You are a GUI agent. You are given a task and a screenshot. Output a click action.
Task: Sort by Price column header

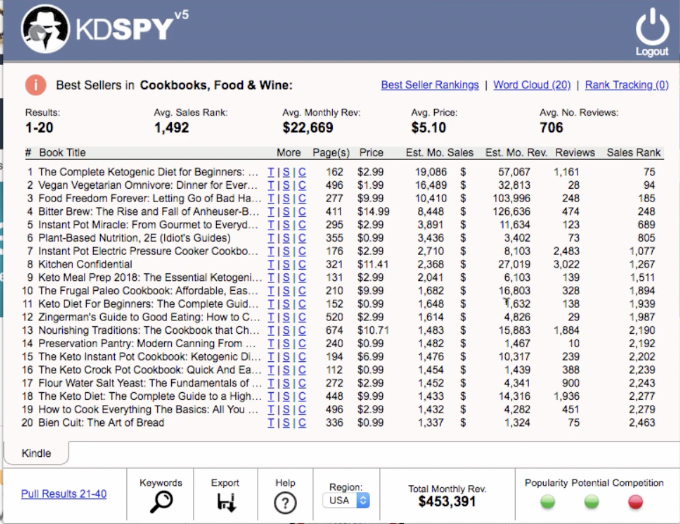click(x=371, y=153)
